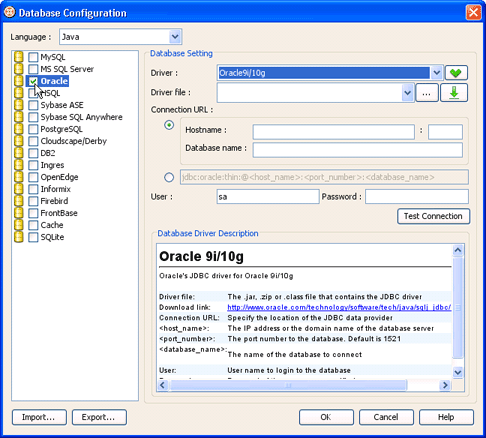Click the database icon beside Oracle
Screen dimensions: 486x438
pos(19,81)
